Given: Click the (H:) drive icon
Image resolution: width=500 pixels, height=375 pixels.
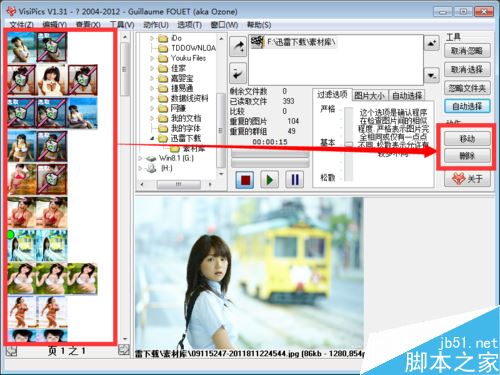Looking at the screenshot, I should (x=151, y=168).
